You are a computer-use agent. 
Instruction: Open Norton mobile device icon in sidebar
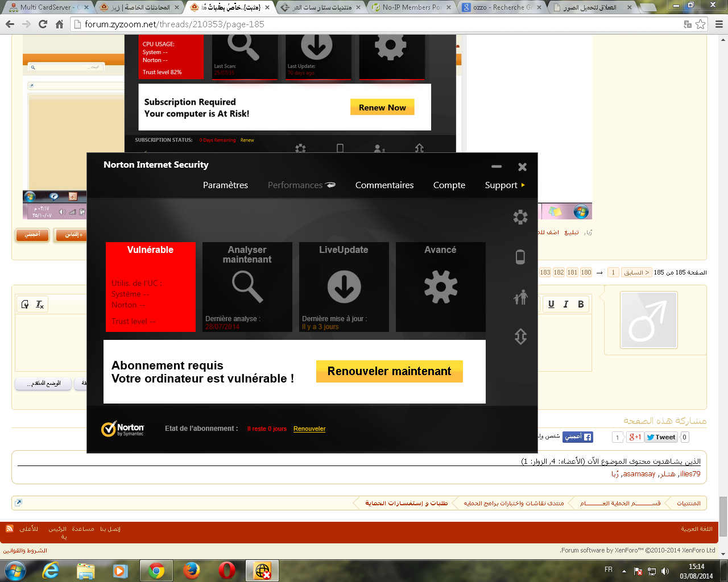pos(520,257)
